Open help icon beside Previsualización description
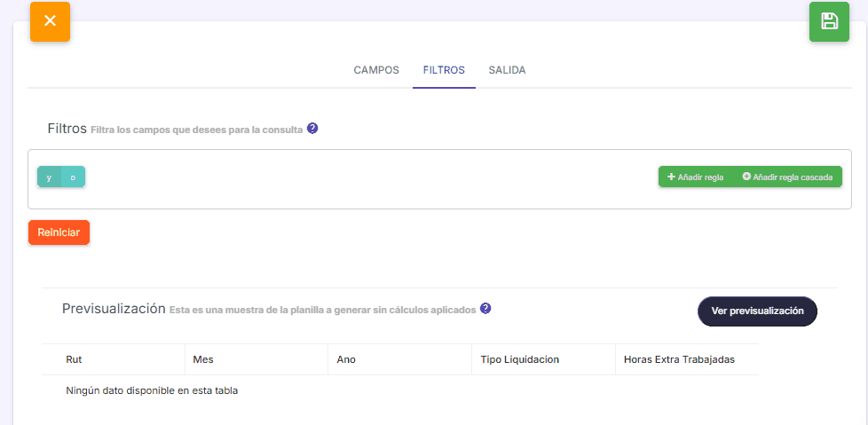868x425 pixels. pyautogui.click(x=485, y=308)
